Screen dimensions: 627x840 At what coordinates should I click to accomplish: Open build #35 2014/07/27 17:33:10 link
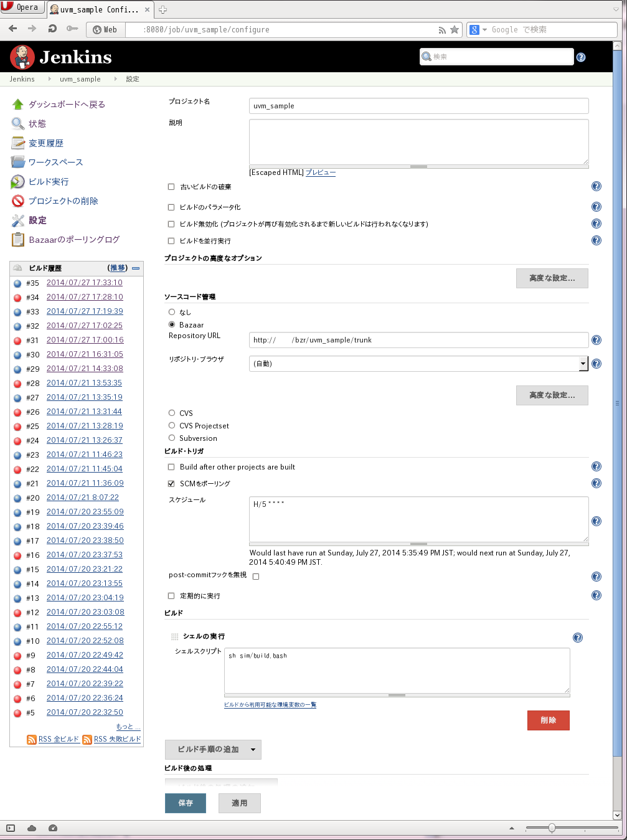click(85, 283)
